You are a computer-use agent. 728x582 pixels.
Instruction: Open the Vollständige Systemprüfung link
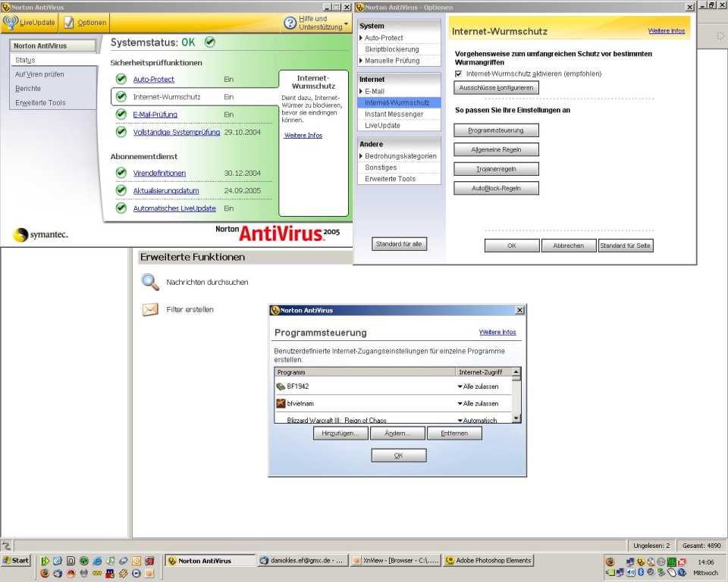point(177,133)
